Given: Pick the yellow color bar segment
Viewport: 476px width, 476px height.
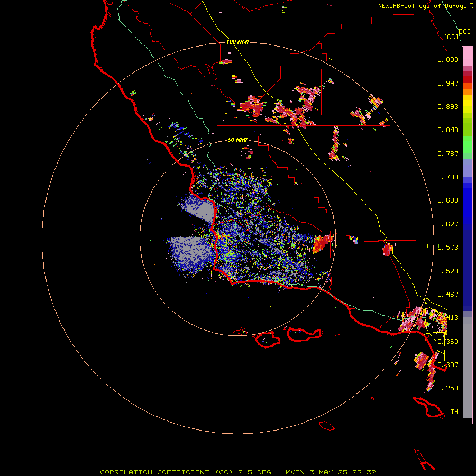Looking at the screenshot, I should pyautogui.click(x=467, y=105).
